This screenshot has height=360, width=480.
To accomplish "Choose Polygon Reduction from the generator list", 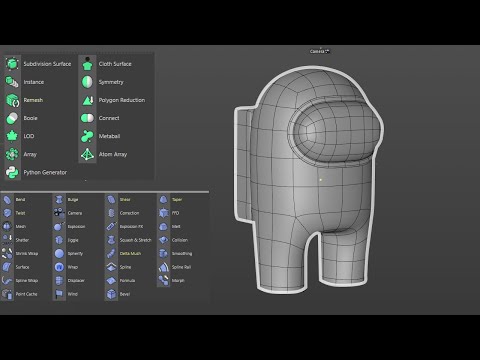I will (x=122, y=100).
